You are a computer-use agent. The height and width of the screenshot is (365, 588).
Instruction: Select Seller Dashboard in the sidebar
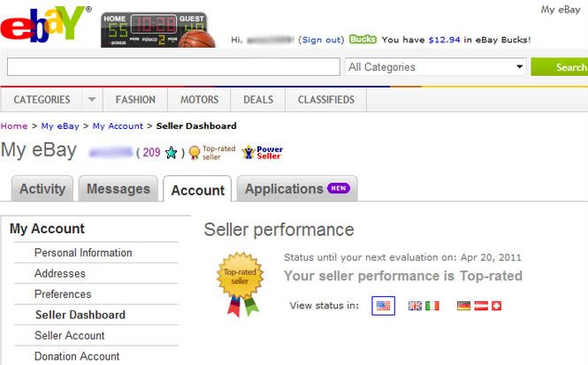[x=80, y=315]
